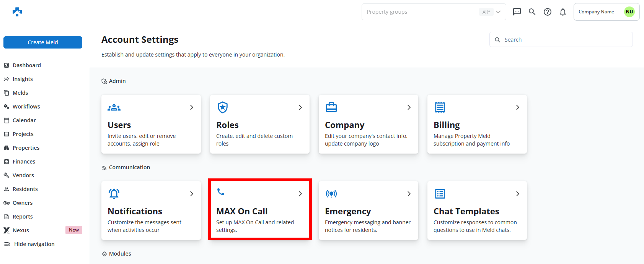This screenshot has height=264, width=644.
Task: Go to Dashboard in the sidebar
Action: [x=26, y=65]
